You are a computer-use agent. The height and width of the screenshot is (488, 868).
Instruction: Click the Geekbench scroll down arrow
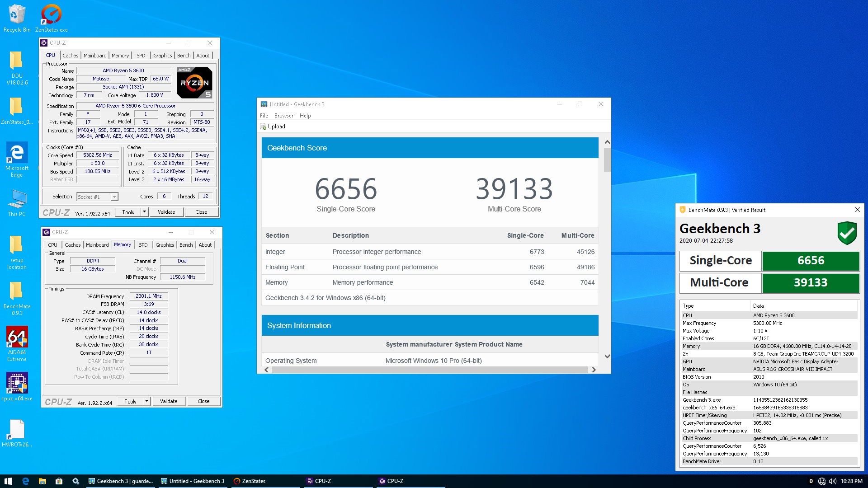point(607,357)
